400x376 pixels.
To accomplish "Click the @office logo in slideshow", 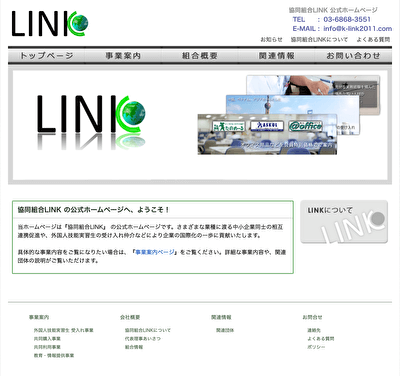I will (305, 126).
